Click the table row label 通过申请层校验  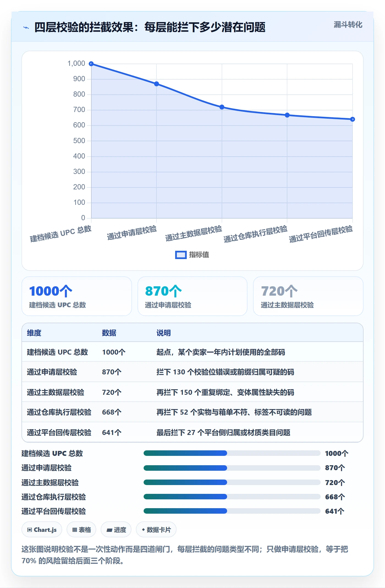(52, 372)
